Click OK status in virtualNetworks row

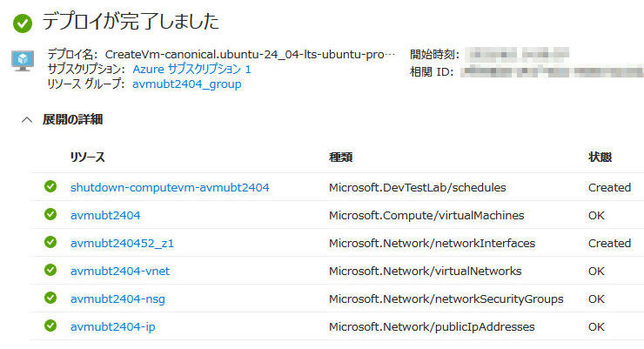pyautogui.click(x=596, y=272)
